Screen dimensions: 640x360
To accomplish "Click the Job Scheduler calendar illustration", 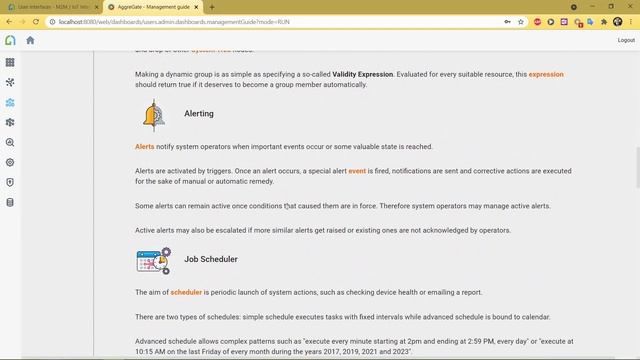I will (x=153, y=260).
